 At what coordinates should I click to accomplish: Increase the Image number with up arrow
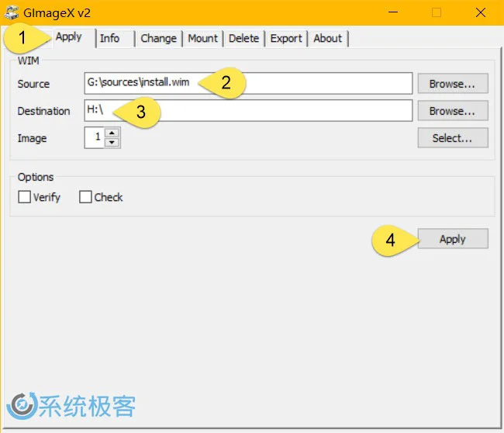[x=112, y=133]
